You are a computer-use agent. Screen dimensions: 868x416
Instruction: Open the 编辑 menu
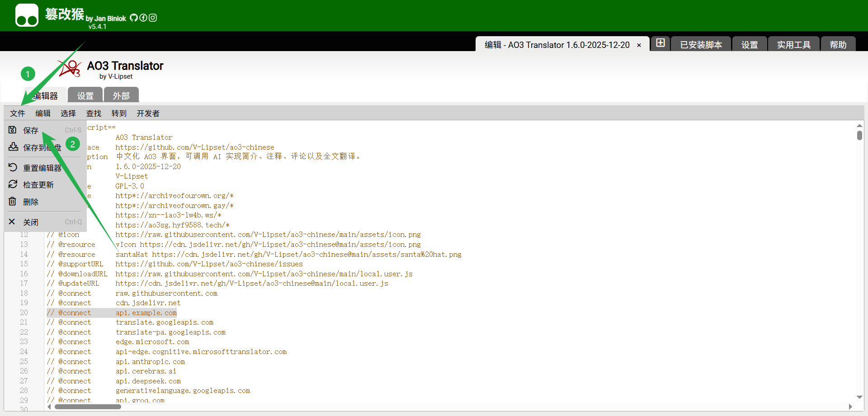[43, 113]
